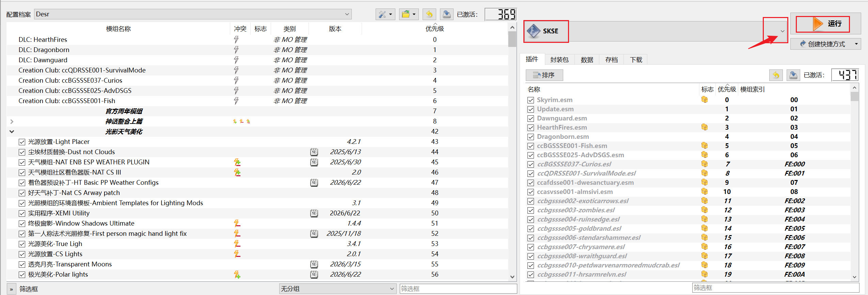Toggle the Skyrim.esm plugin checkbox
868x295 pixels.
(x=531, y=100)
